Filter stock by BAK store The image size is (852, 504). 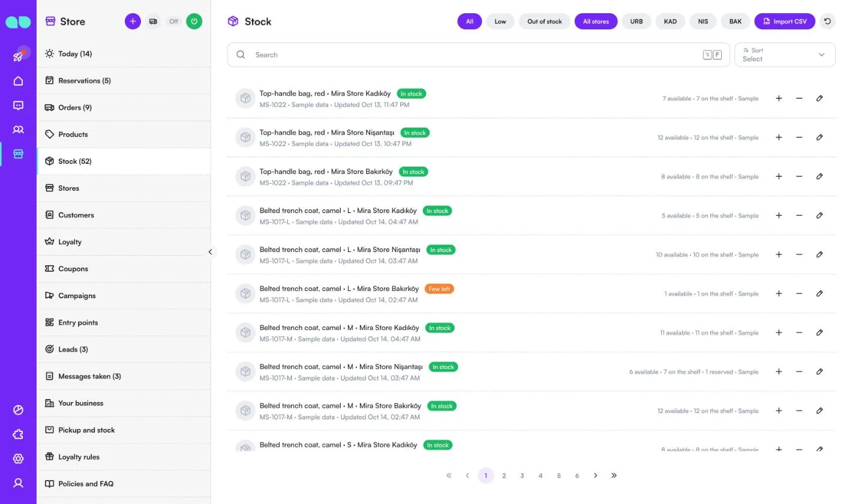click(735, 22)
